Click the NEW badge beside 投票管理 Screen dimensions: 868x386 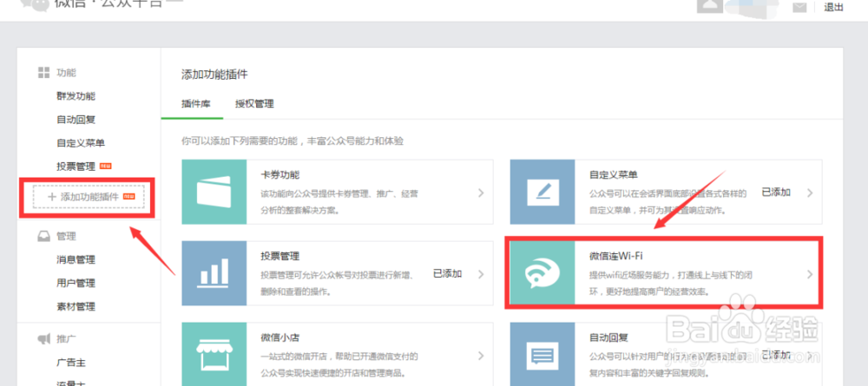coord(106,166)
